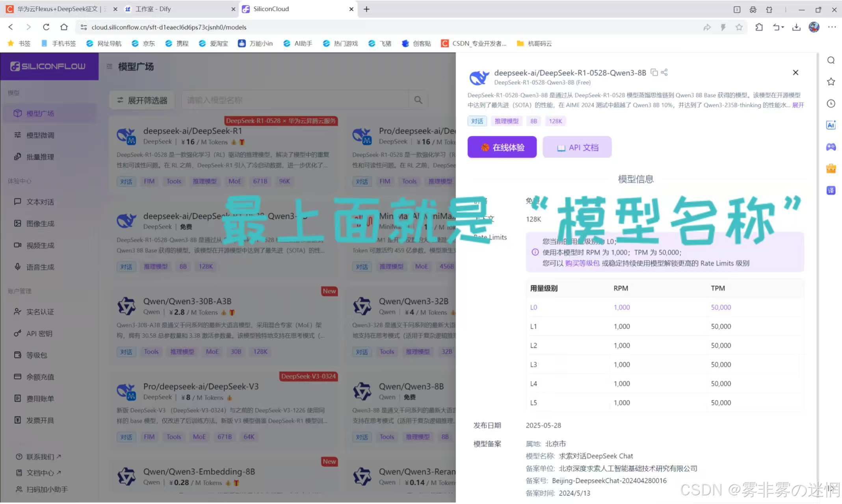Open 费用账单 in the sidebar

click(x=49, y=398)
